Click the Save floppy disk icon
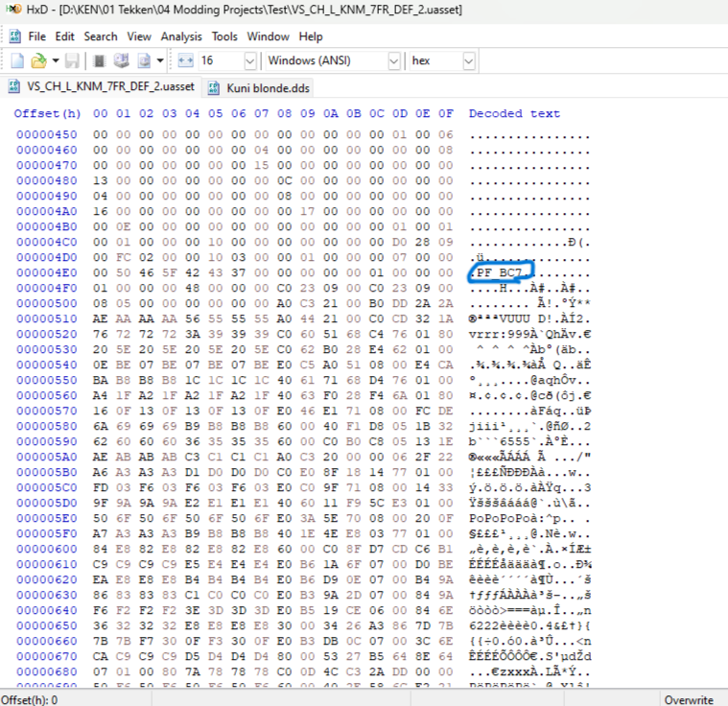728x706 pixels. [72, 60]
